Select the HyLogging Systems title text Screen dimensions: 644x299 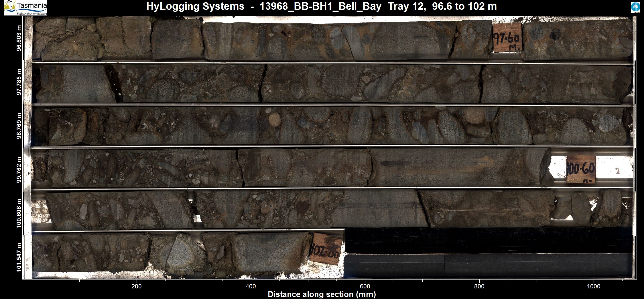click(321, 6)
